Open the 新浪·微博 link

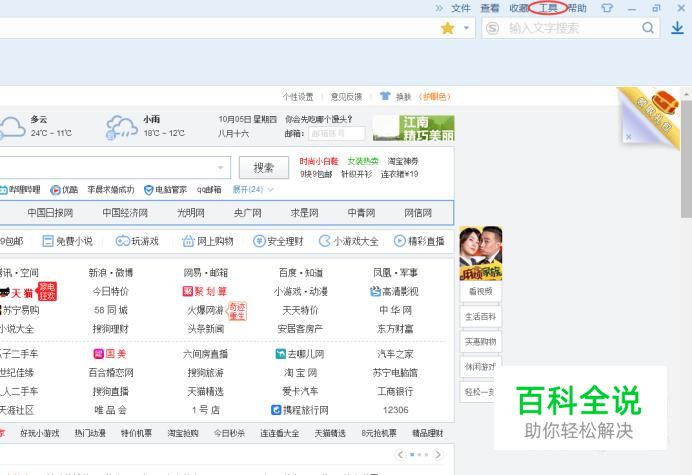tap(111, 273)
